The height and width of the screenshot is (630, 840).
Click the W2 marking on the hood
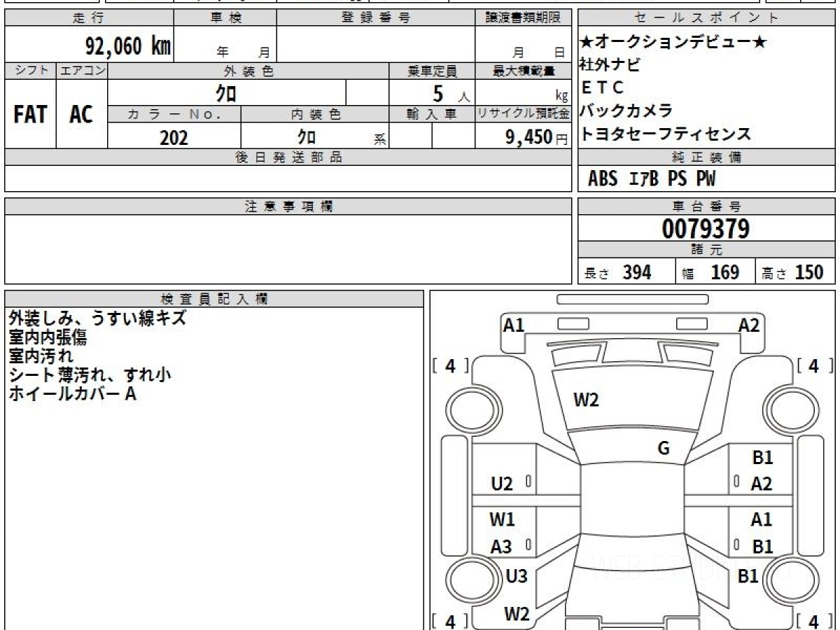pyautogui.click(x=586, y=400)
